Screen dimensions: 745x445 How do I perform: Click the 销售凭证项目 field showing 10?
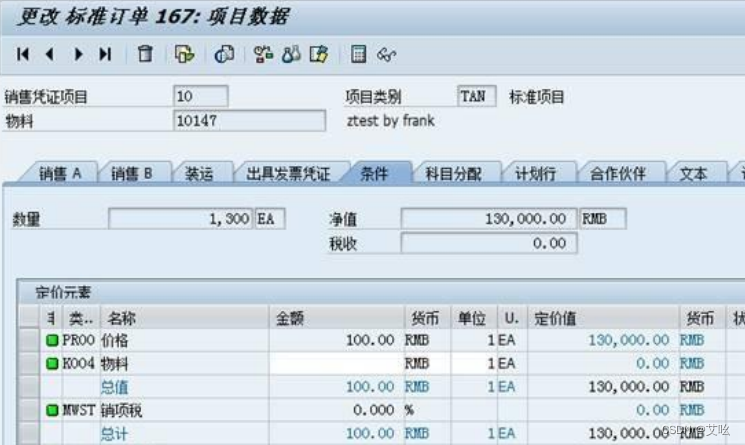pos(201,96)
